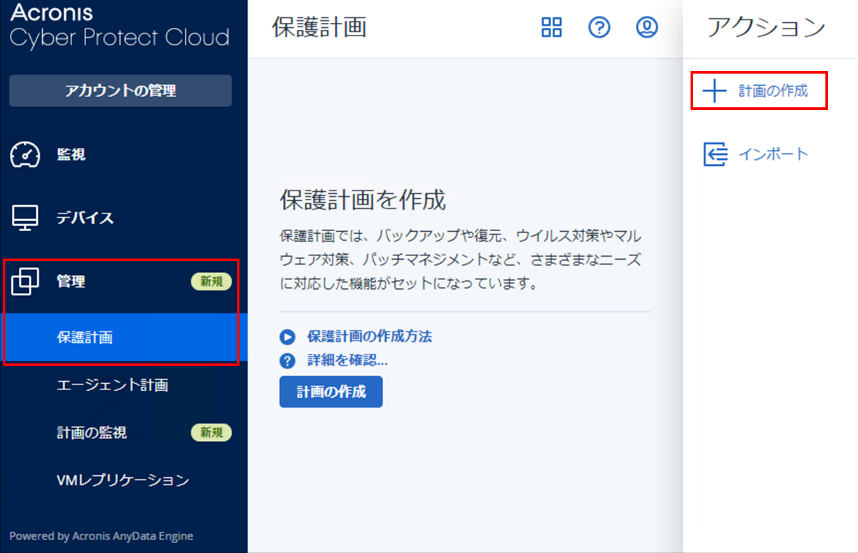Image resolution: width=858 pixels, height=553 pixels.
Task: Click the Powered by Acronis AnyData Engine text
Action: [x=101, y=536]
